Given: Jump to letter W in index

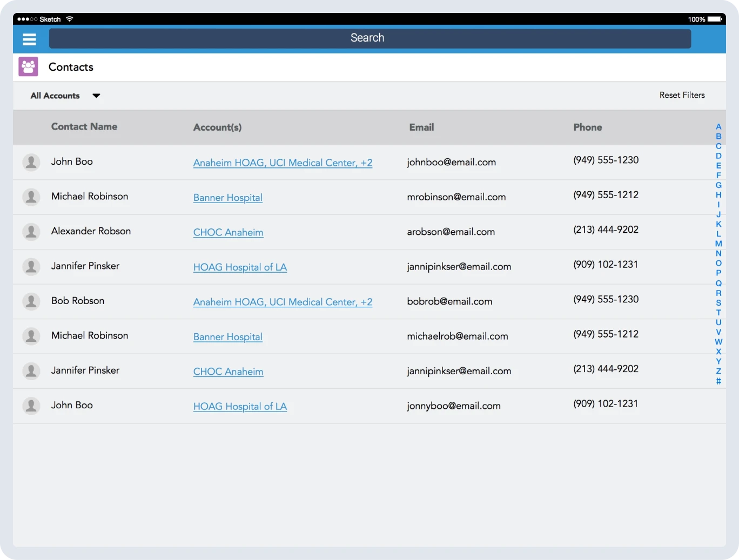Looking at the screenshot, I should pyautogui.click(x=718, y=341).
